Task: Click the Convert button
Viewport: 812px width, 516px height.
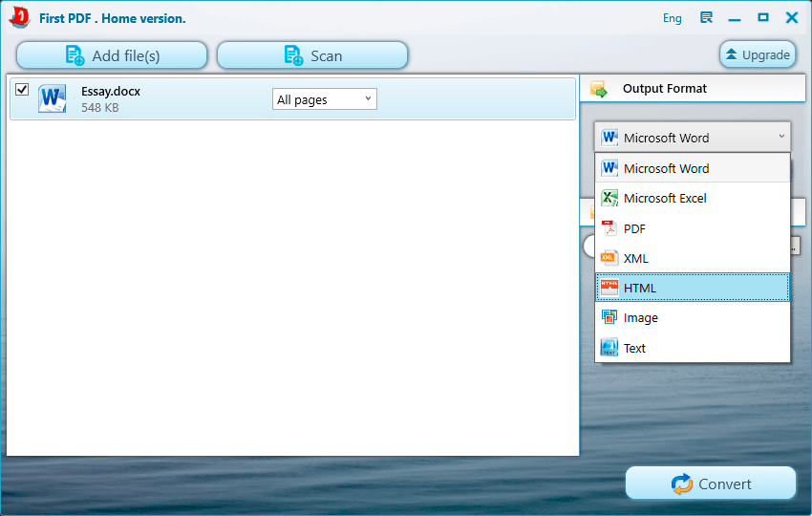Action: 711,484
